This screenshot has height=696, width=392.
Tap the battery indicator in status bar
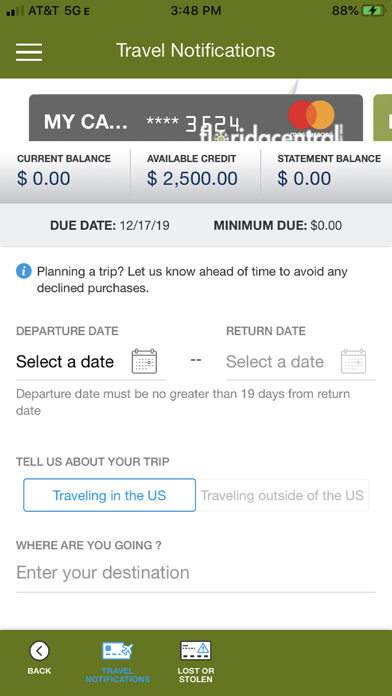pos(373,11)
